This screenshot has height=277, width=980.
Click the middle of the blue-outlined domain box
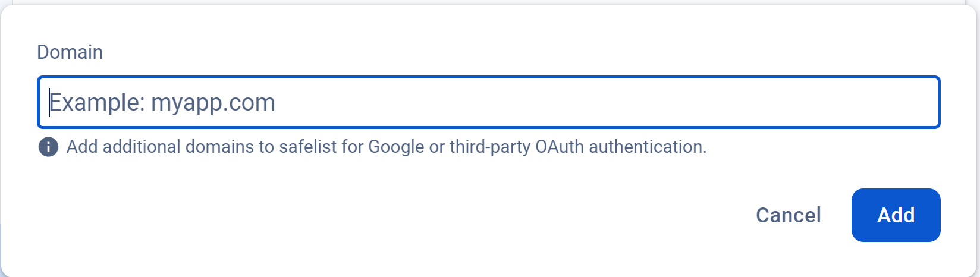pyautogui.click(x=488, y=102)
